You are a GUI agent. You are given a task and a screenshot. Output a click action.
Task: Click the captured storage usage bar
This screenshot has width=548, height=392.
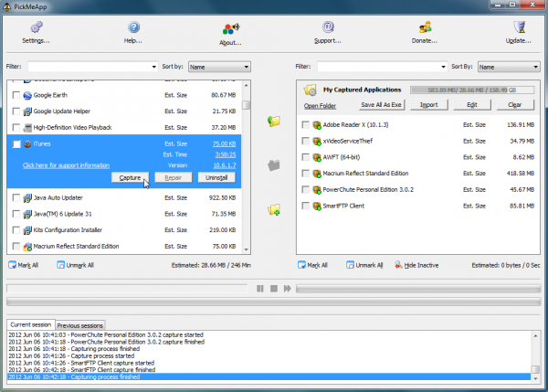(x=472, y=90)
